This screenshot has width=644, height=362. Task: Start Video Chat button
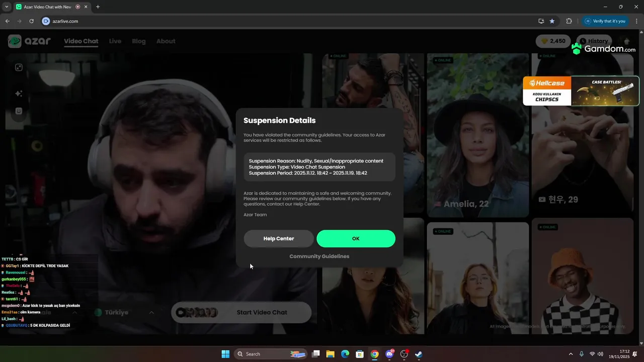point(242,312)
